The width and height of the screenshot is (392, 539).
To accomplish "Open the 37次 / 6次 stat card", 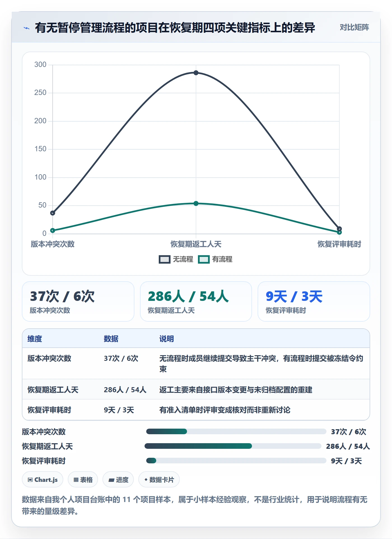I will coord(78,301).
